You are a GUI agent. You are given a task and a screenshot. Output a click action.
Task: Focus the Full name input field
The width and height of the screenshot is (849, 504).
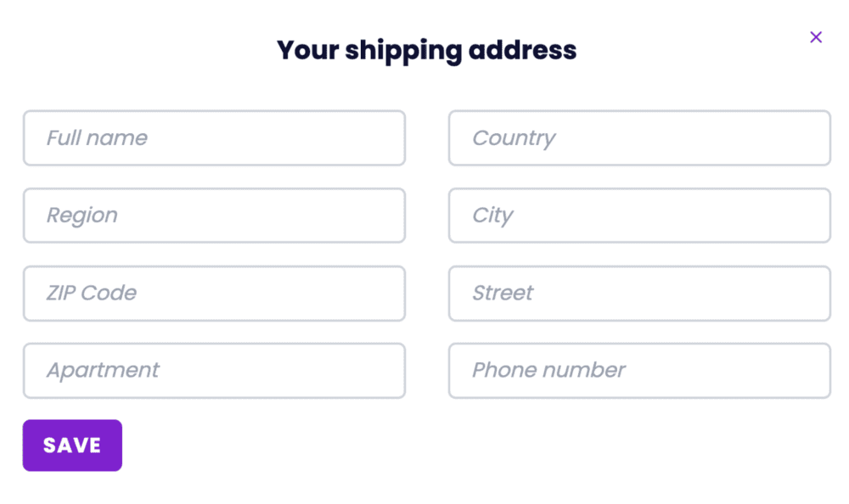point(214,138)
